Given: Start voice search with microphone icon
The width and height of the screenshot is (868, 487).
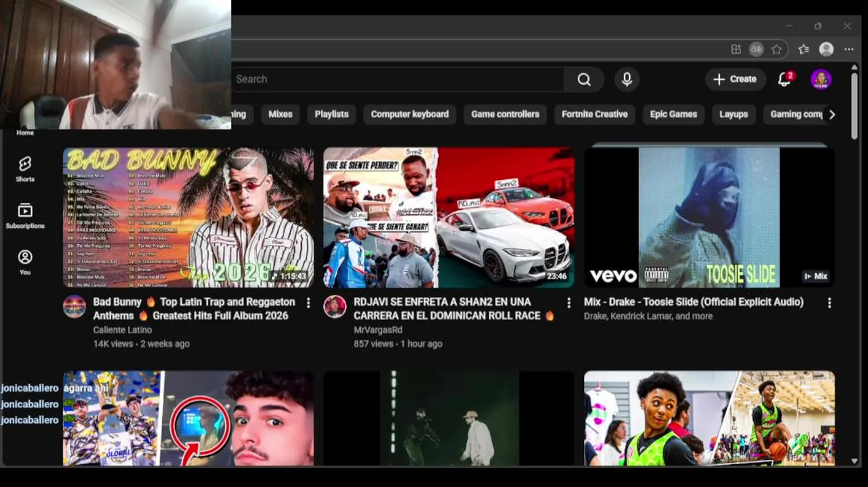Looking at the screenshot, I should (x=627, y=79).
